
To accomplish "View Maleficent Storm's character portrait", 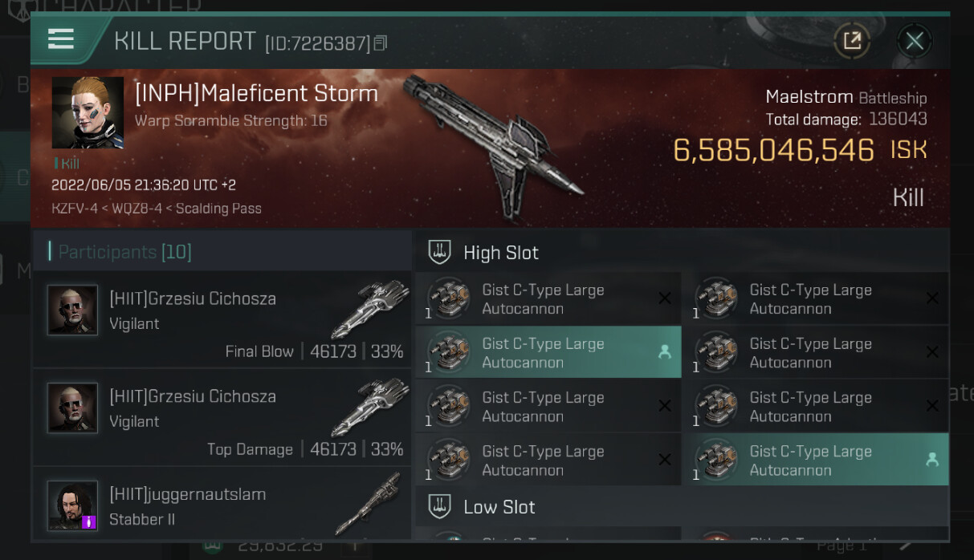I will coord(88,112).
